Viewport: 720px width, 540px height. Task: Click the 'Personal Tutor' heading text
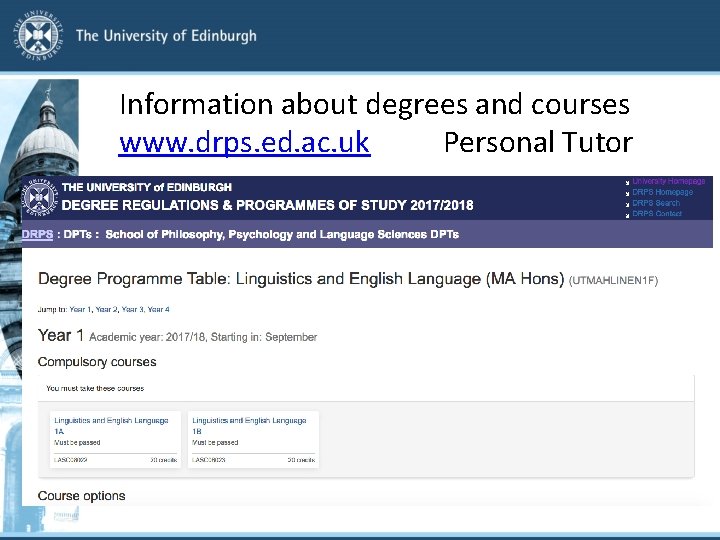tap(538, 142)
